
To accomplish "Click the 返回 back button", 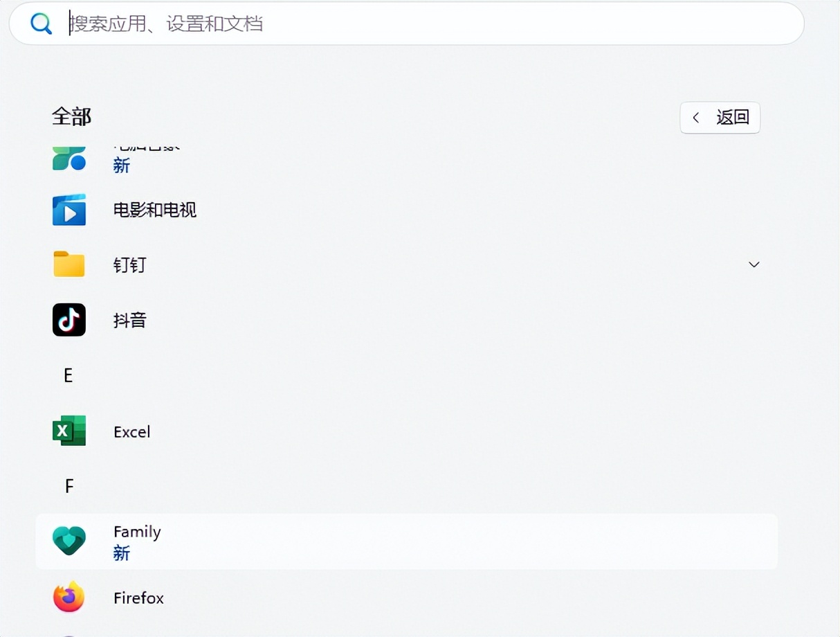I will pyautogui.click(x=720, y=118).
